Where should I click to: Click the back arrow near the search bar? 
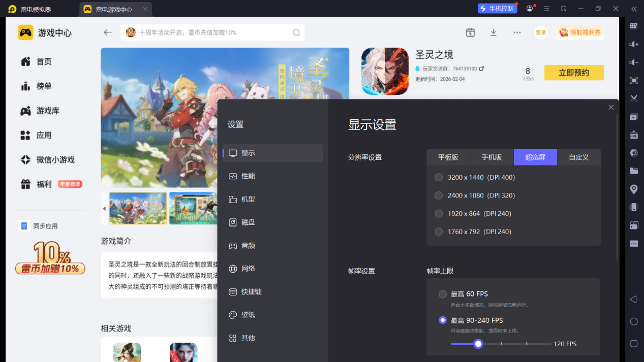(x=107, y=32)
